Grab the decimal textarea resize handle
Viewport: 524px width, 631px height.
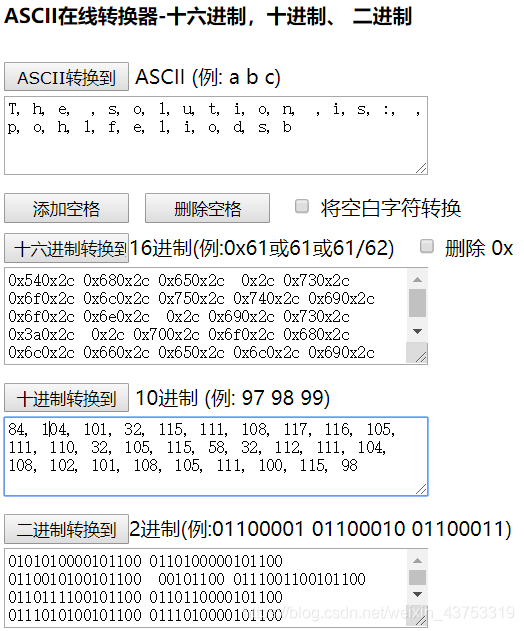point(421,489)
